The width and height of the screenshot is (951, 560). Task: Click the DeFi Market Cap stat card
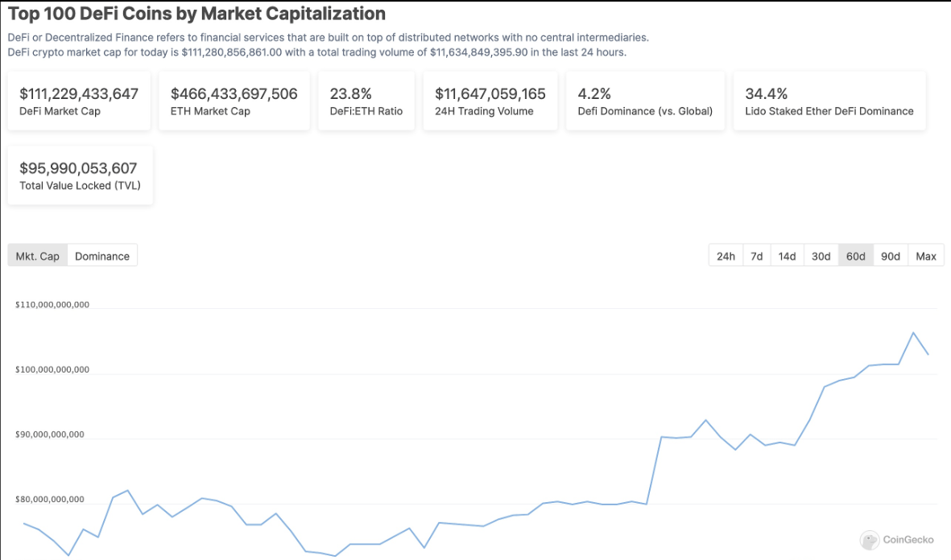pyautogui.click(x=79, y=101)
